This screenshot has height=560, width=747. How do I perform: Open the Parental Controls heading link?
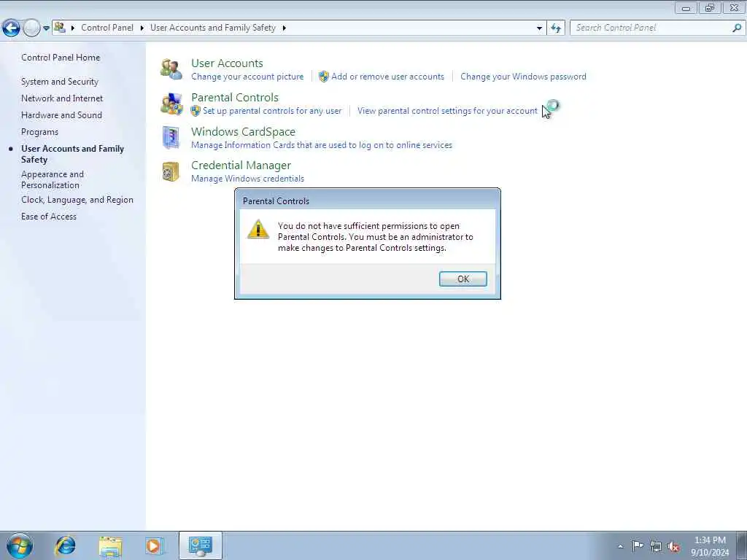(235, 98)
